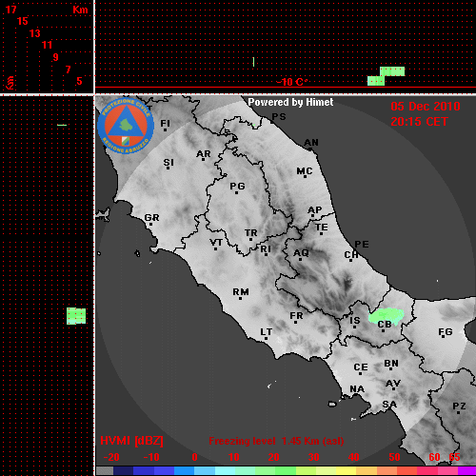Viewport: 476px width, 476px height.
Task: Click the Powered by Himet text
Action: pyautogui.click(x=290, y=102)
